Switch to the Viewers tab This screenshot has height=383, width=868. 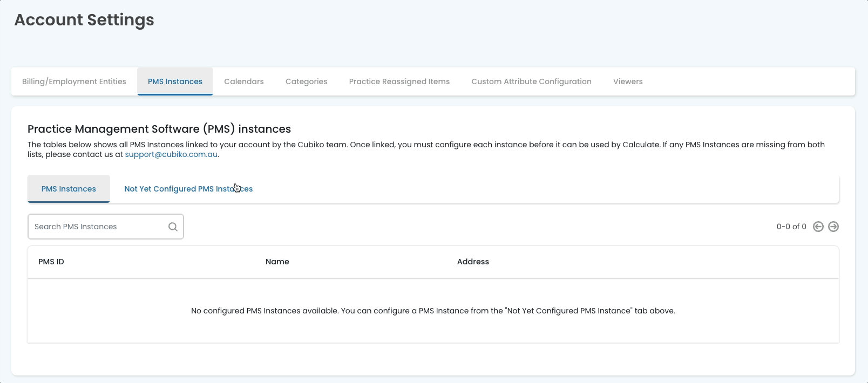pyautogui.click(x=628, y=81)
